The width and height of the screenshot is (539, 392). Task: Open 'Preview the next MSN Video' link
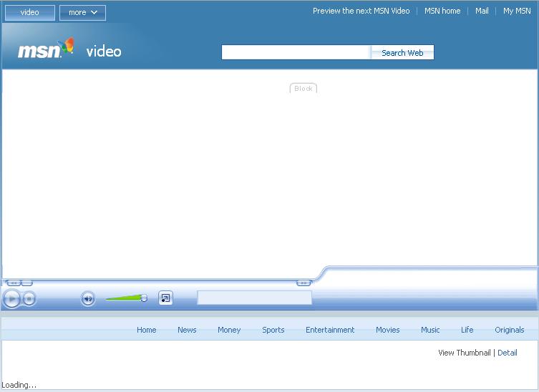tap(361, 11)
